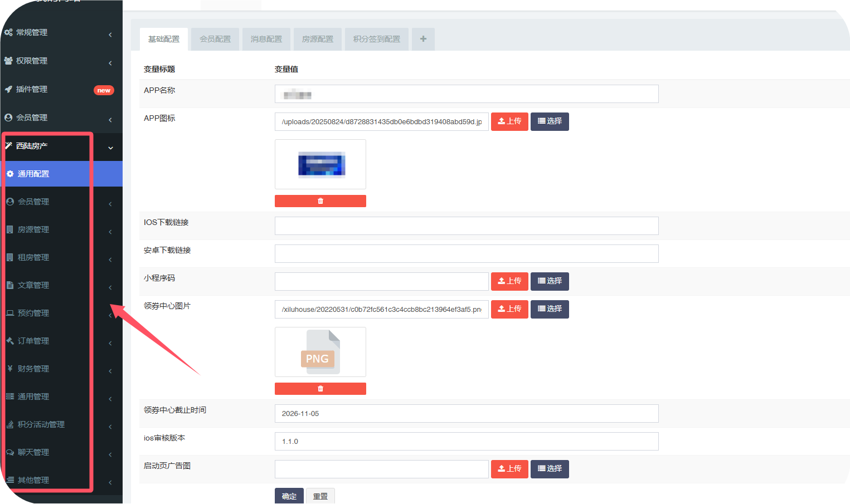Focus the 安卓下载链接 input field
The height and width of the screenshot is (504, 850).
[467, 253]
